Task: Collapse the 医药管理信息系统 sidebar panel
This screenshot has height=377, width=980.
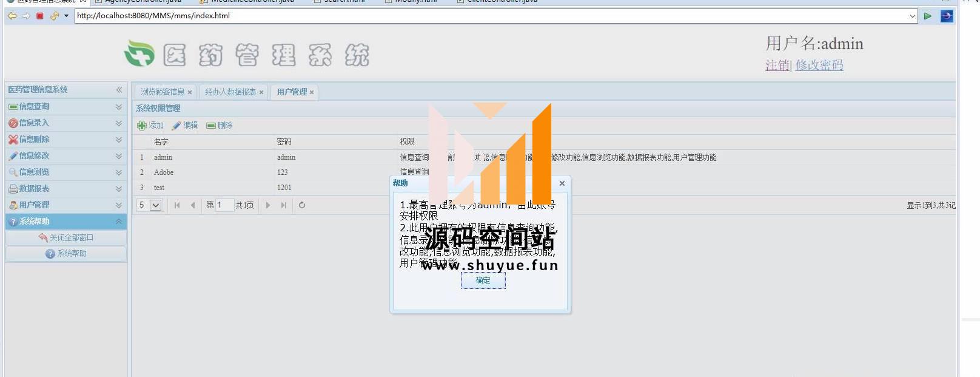Action: point(119,90)
